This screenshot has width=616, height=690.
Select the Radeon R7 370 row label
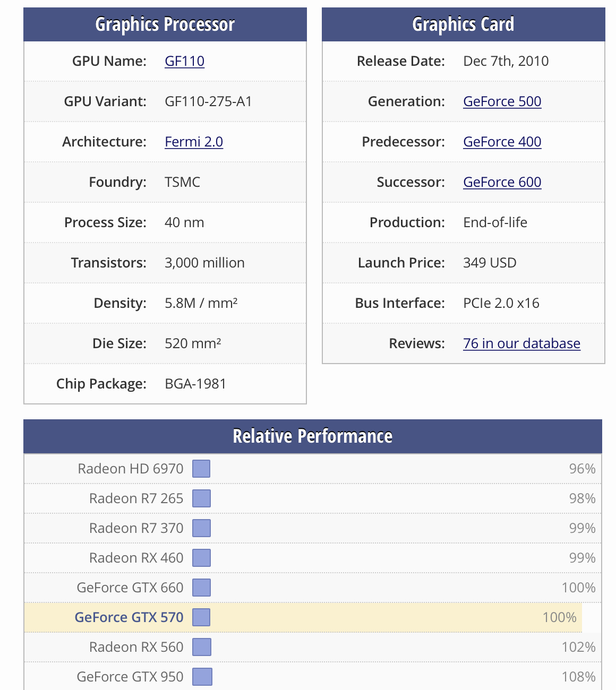[x=136, y=528]
